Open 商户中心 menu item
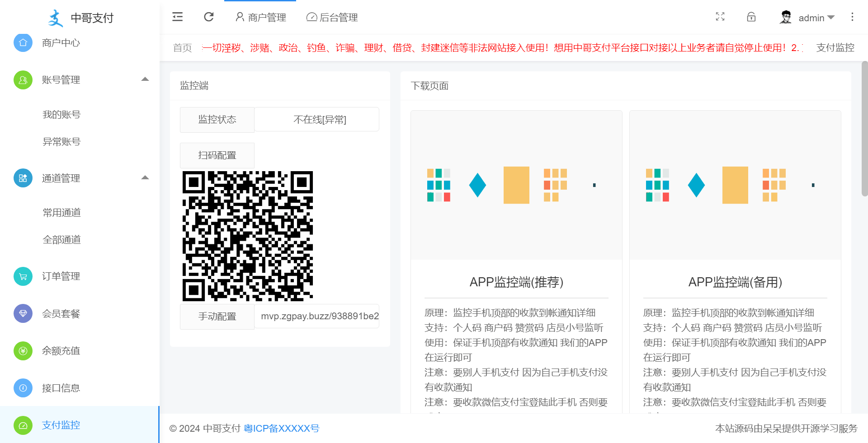868x443 pixels. click(61, 43)
